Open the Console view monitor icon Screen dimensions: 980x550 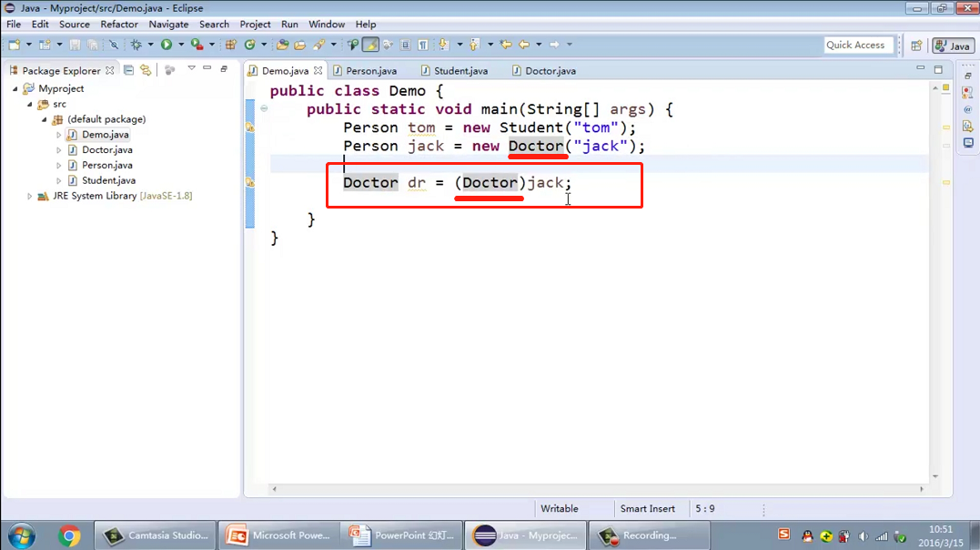967,143
